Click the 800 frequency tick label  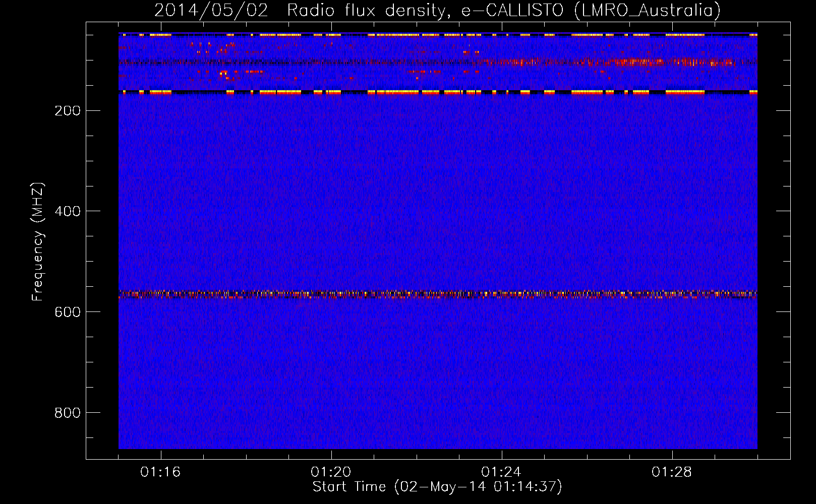pos(68,413)
